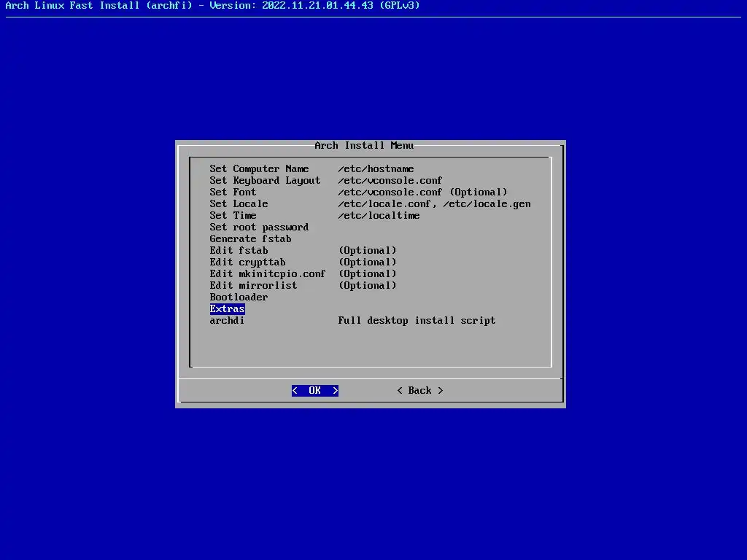Select the Bootloader menu item

click(x=239, y=297)
